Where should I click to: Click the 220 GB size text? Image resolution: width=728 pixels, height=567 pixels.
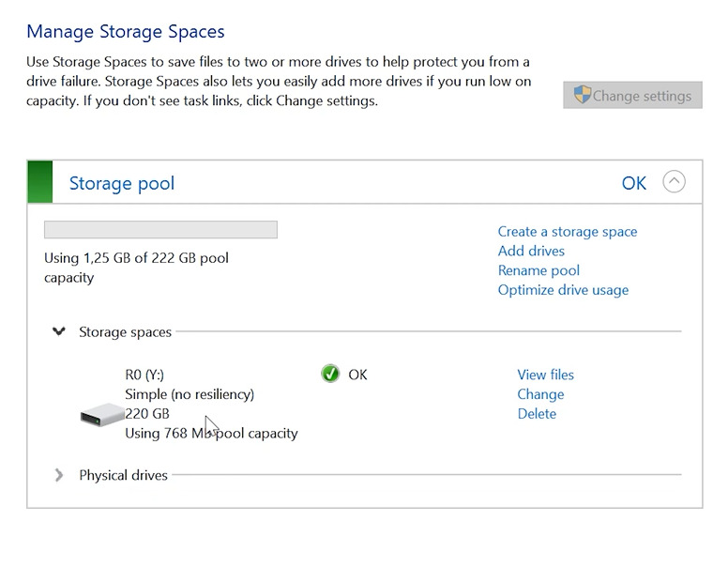pyautogui.click(x=147, y=414)
